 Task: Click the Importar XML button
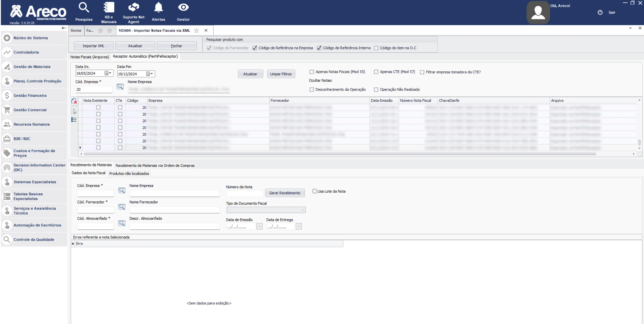pyautogui.click(x=93, y=46)
